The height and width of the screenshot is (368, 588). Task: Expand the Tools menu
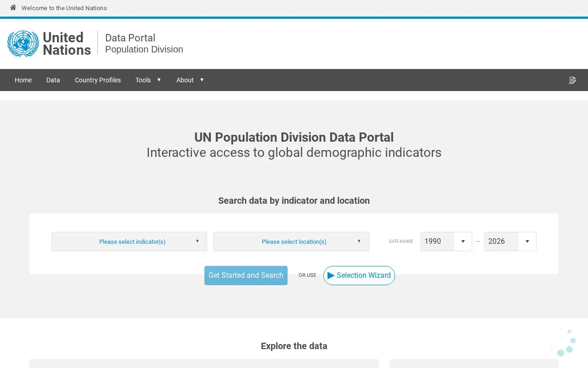(148, 80)
